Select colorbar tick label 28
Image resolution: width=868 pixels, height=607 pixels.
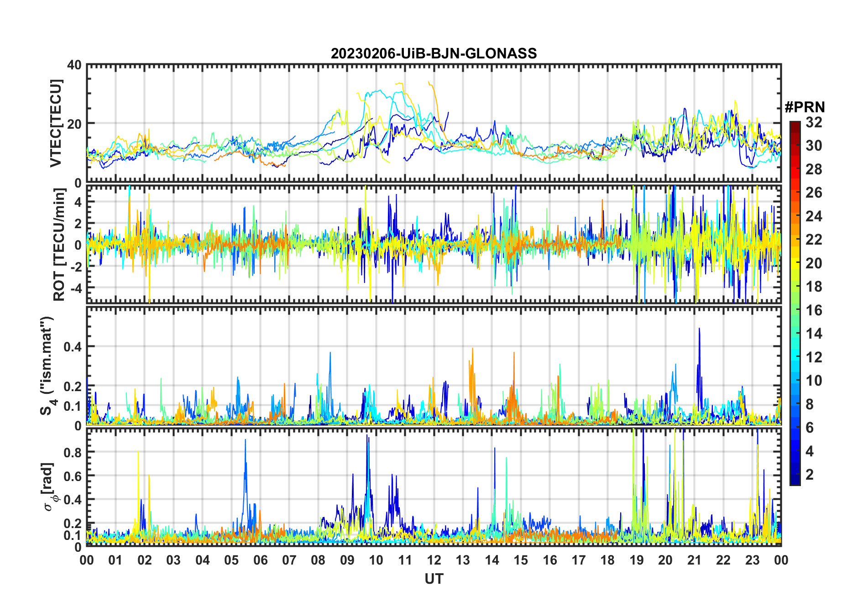click(814, 169)
